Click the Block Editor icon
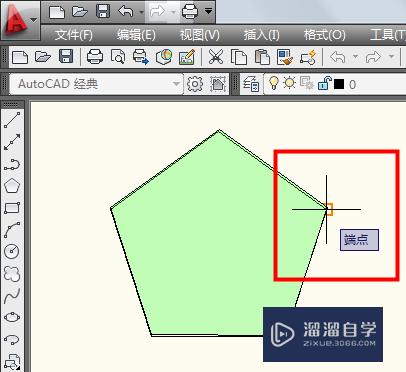Viewport: 406px width, 372px height. tap(308, 57)
